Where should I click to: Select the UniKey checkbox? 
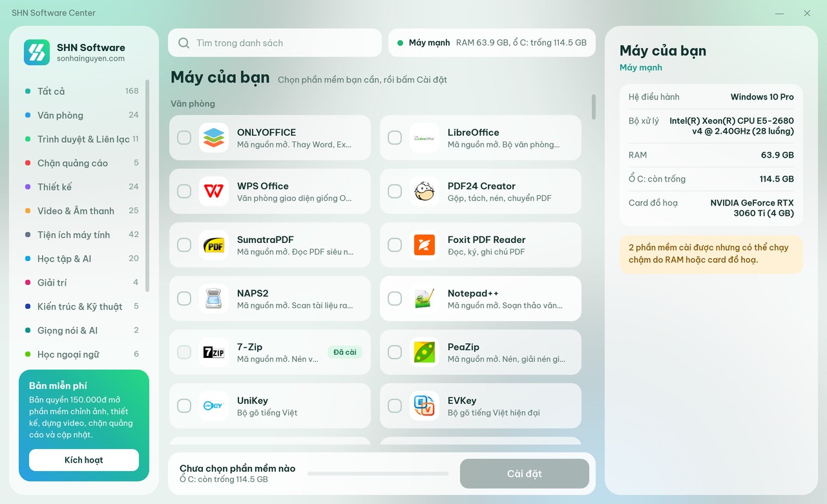click(184, 406)
